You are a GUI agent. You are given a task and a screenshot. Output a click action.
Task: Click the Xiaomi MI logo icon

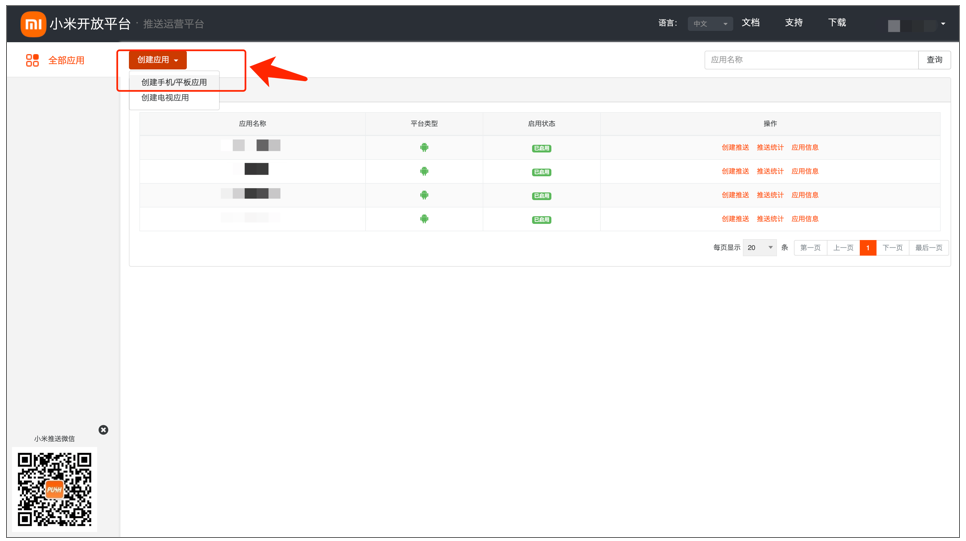point(33,24)
